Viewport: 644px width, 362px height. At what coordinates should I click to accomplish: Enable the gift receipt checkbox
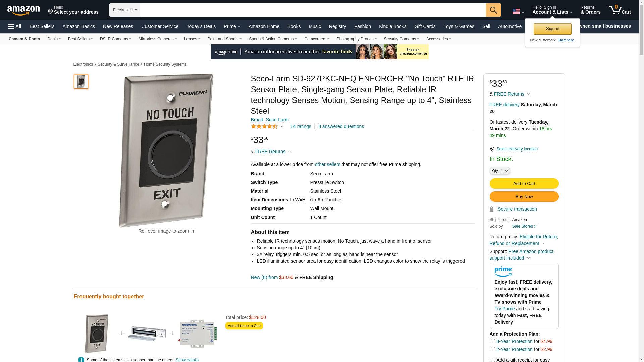pos(493,360)
